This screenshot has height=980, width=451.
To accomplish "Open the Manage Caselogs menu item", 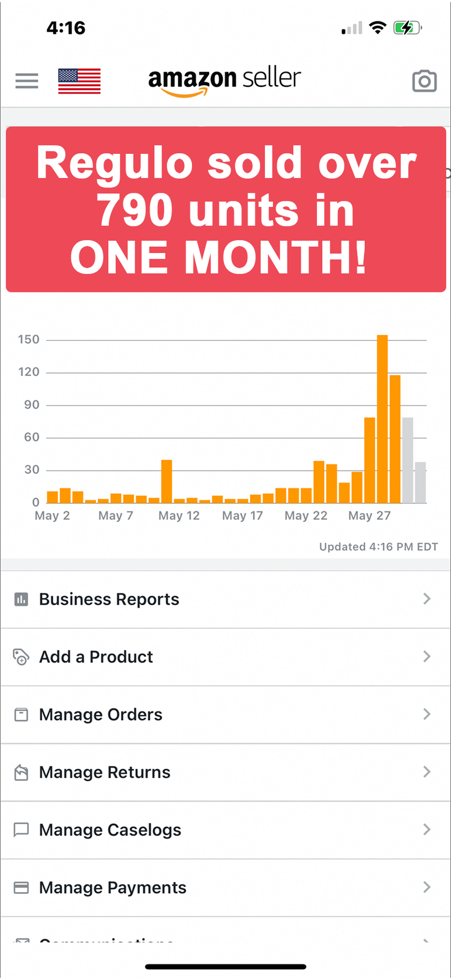I will 110,830.
